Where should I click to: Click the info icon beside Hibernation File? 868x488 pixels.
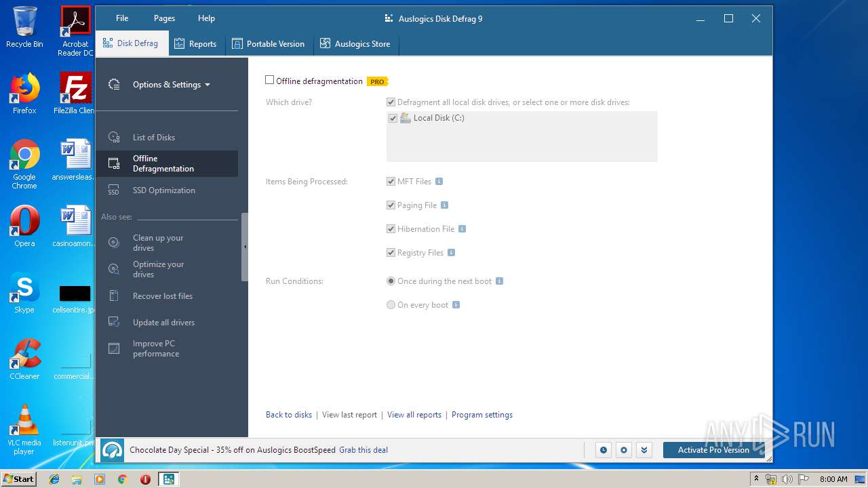462,229
